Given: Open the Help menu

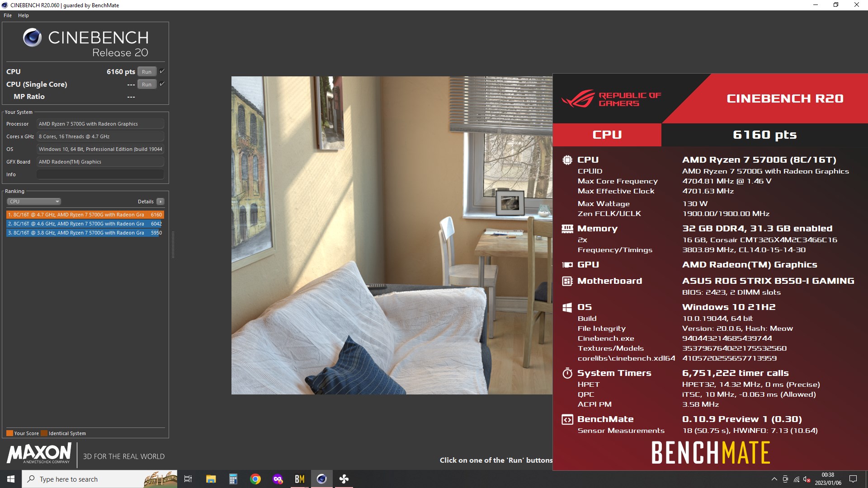Looking at the screenshot, I should (24, 15).
